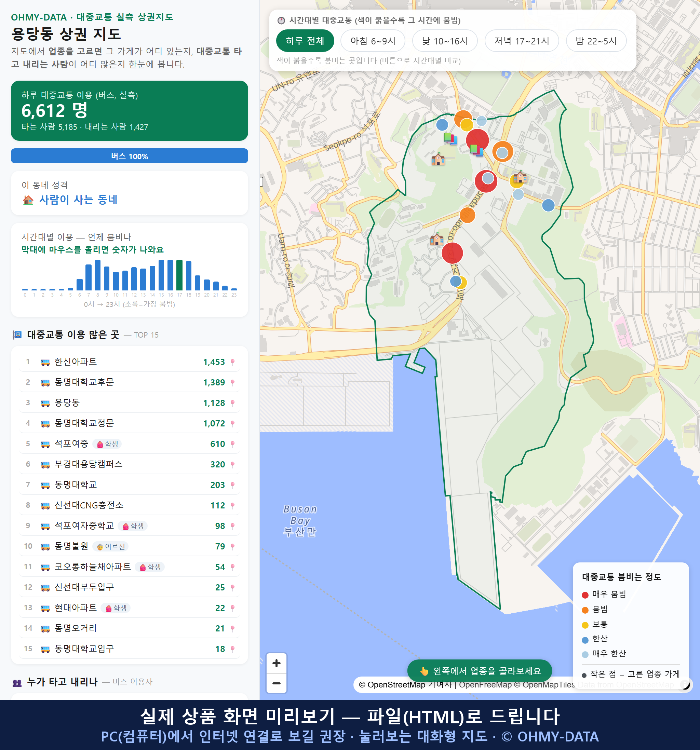Click the pin icon for 부경대용당캠퍼스
The image size is (700, 750).
232,464
